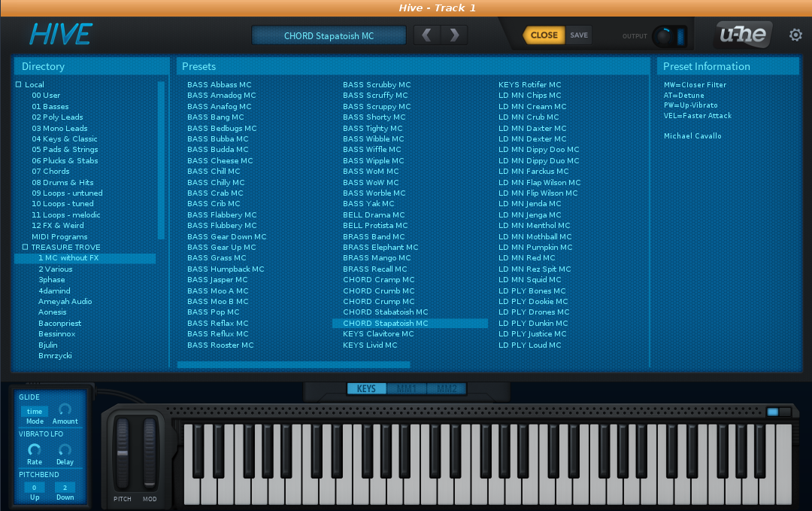
Task: Select the 02 Poly Leads folder
Action: pyautogui.click(x=57, y=117)
